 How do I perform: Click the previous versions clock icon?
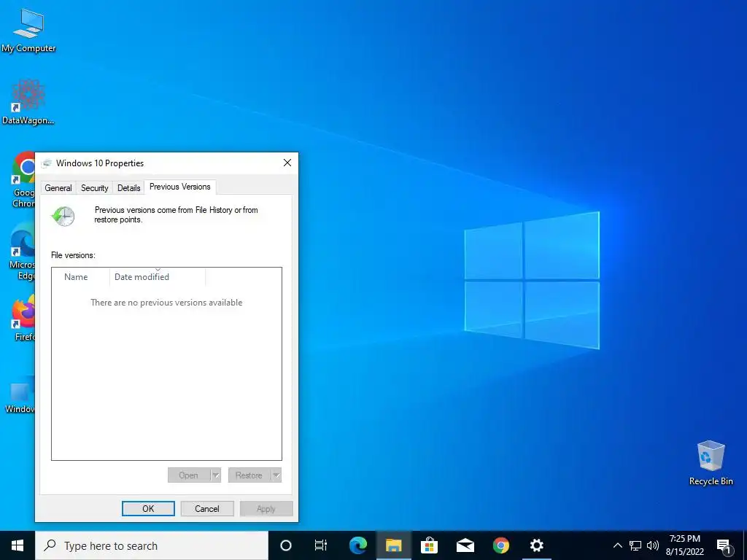click(63, 216)
